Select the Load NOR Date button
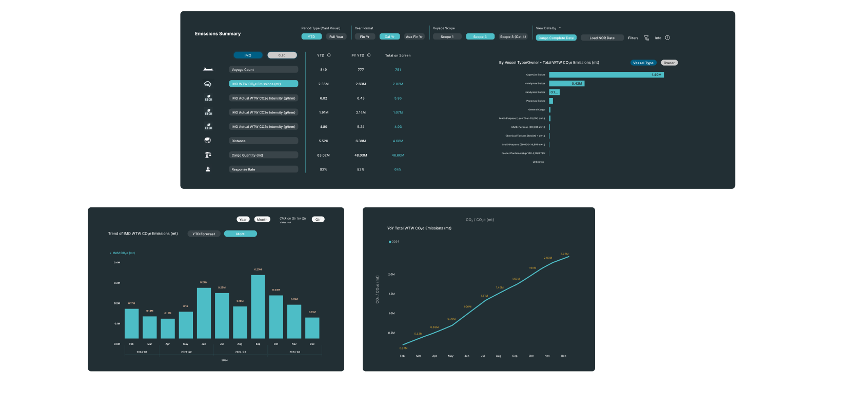Viewport: 868px width, 405px height. pos(602,38)
